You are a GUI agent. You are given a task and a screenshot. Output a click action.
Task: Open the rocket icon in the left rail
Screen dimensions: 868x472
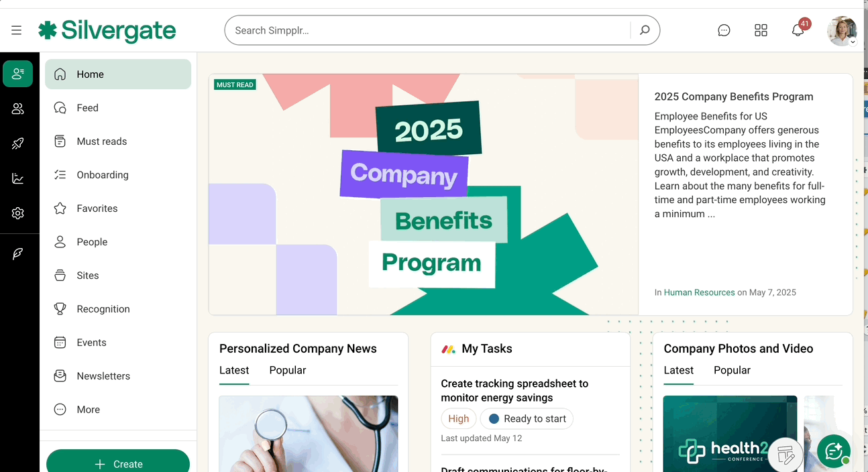(18, 143)
